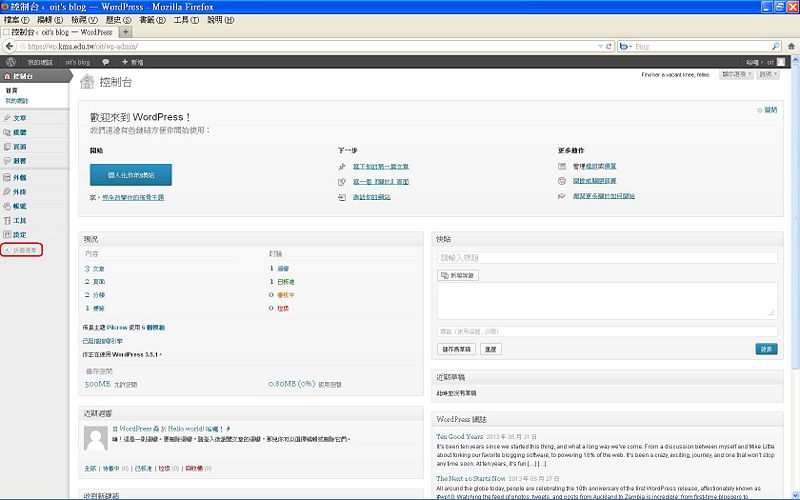Viewport: 800px width, 500px height.
Task: Expand the 說明 Help dropdown tab
Action: tap(768, 74)
